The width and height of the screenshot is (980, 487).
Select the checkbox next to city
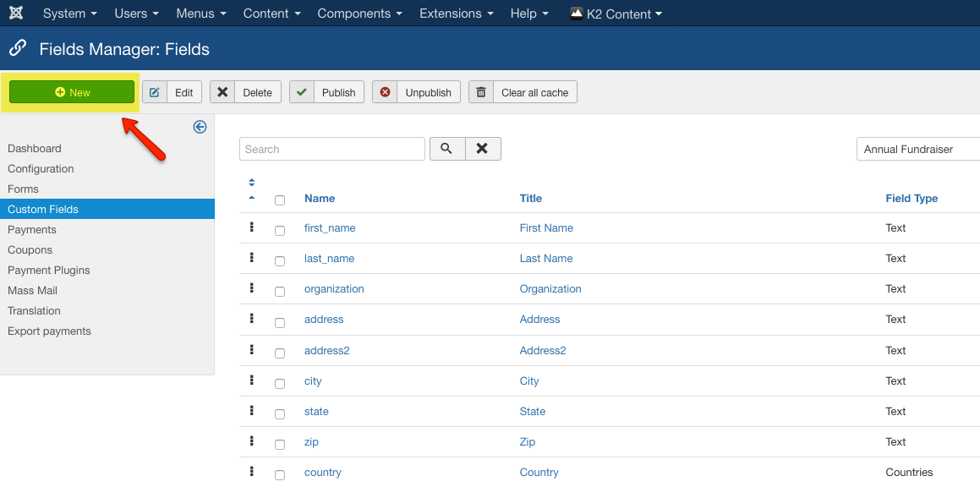pos(280,383)
